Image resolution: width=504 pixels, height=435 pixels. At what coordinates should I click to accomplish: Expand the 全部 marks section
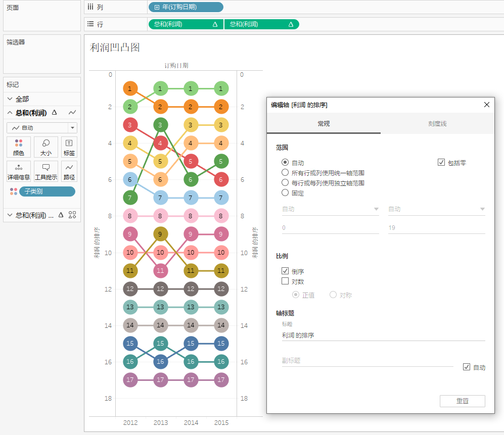tap(10, 99)
